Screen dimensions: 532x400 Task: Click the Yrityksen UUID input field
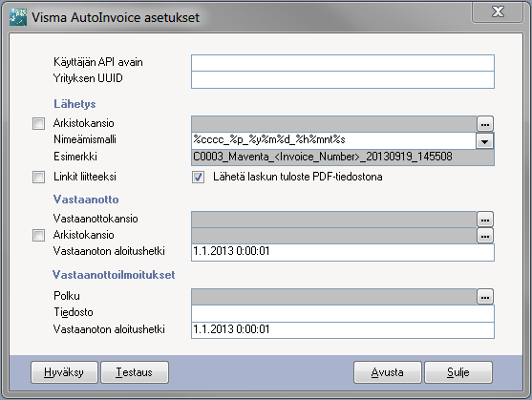343,80
